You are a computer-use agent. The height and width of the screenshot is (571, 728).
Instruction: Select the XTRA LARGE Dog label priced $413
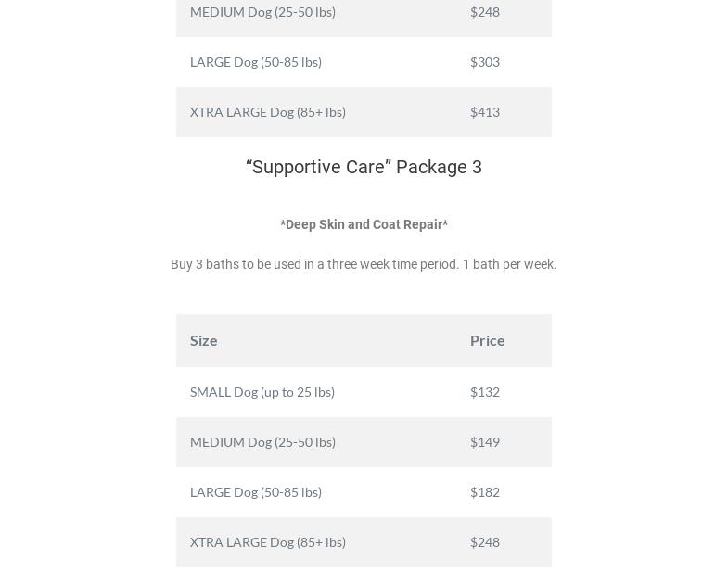point(268,112)
